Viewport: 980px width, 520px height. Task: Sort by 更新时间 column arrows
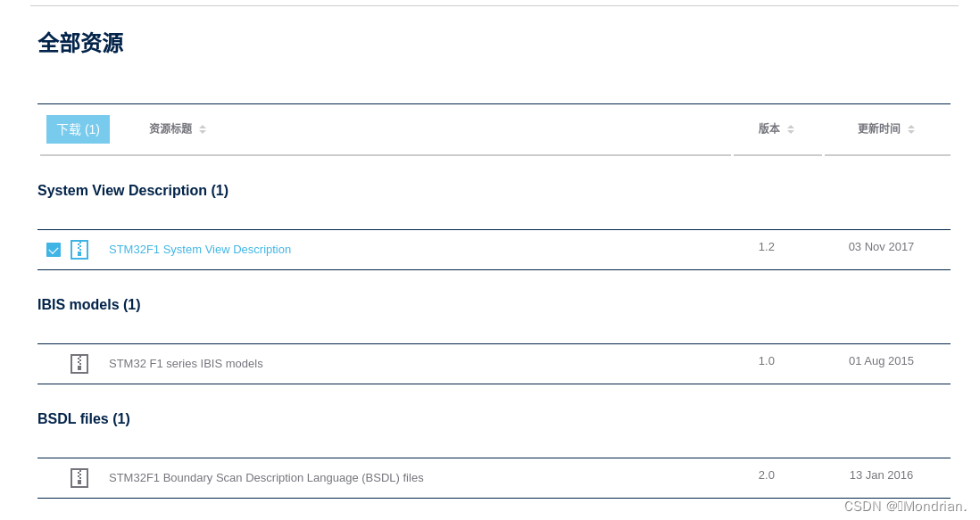[x=911, y=129]
